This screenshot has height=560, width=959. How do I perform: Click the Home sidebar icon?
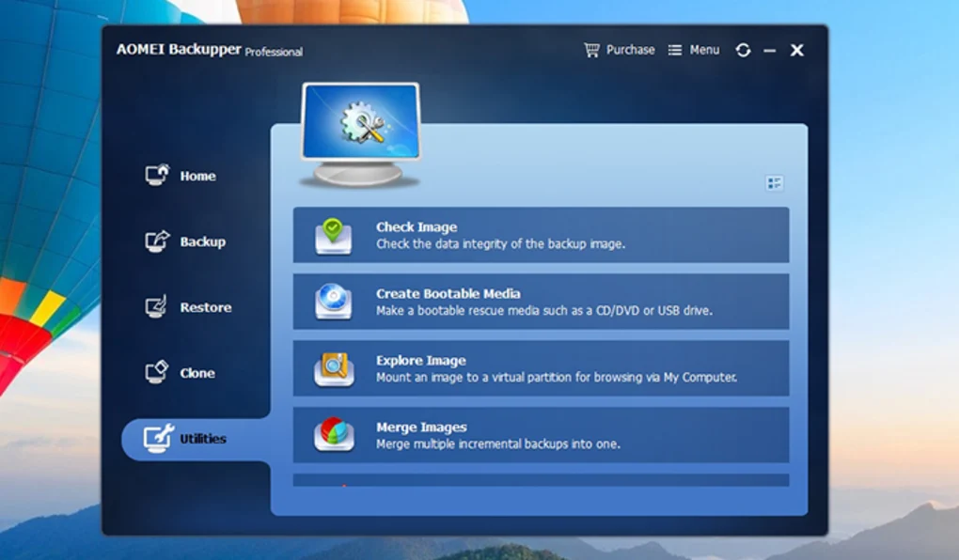pyautogui.click(x=157, y=176)
